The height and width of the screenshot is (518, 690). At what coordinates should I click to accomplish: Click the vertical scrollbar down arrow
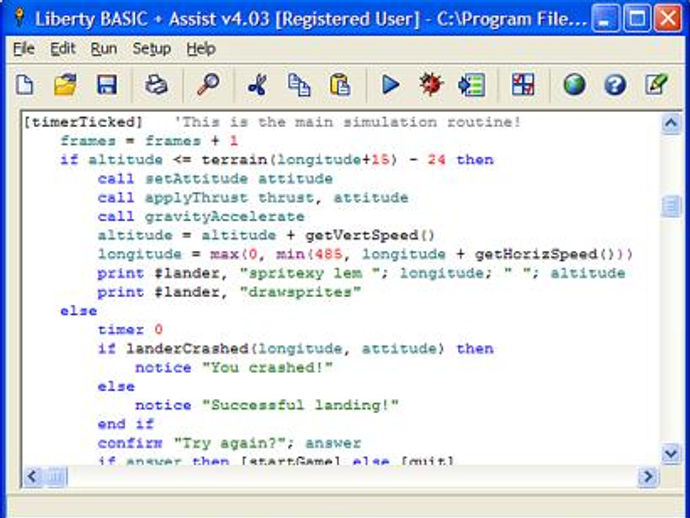(671, 453)
